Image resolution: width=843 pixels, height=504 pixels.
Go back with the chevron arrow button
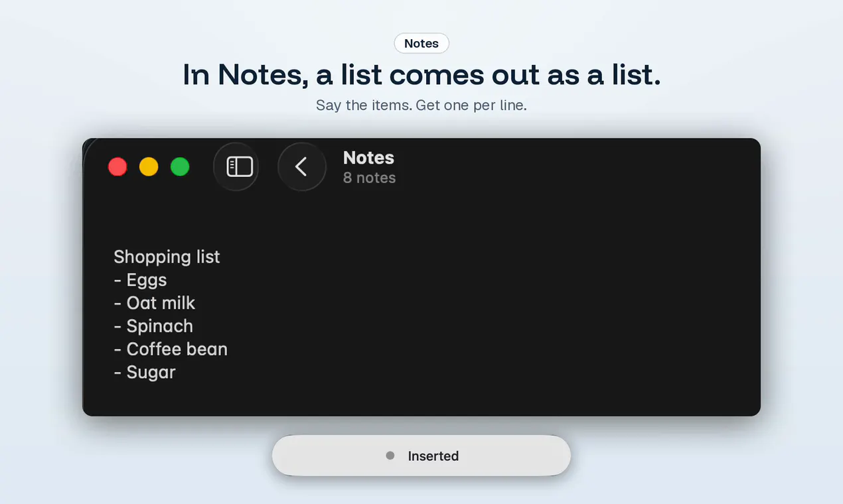[301, 166]
